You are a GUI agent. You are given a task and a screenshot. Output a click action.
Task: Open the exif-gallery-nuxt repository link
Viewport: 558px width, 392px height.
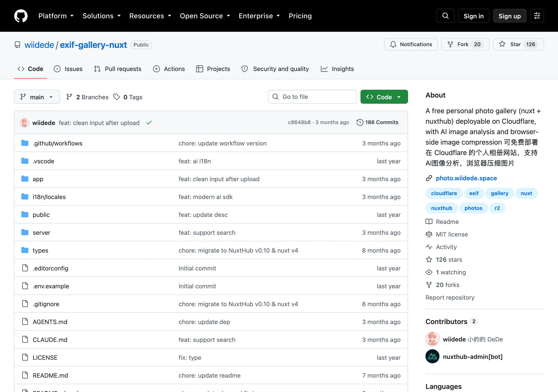(x=93, y=45)
